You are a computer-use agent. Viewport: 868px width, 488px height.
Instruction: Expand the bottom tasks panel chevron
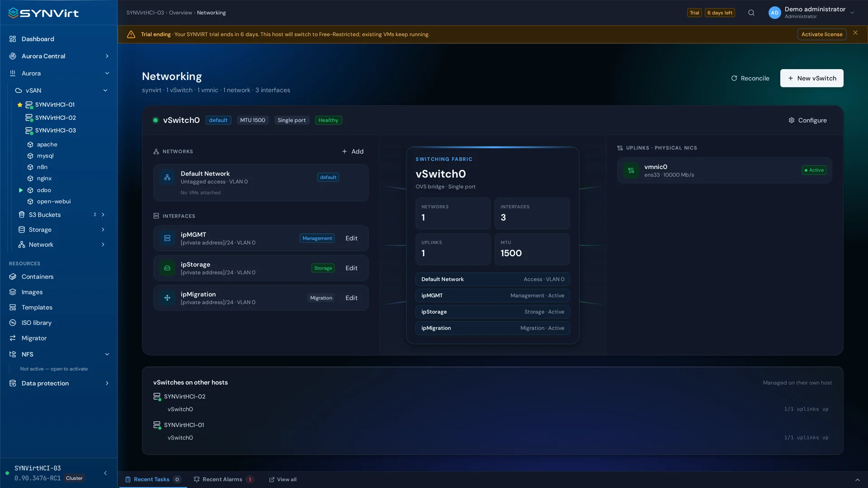tap(858, 480)
